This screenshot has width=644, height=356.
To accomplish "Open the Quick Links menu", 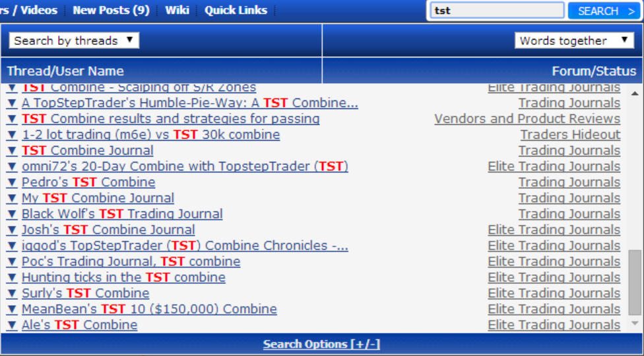I will coord(236,11).
